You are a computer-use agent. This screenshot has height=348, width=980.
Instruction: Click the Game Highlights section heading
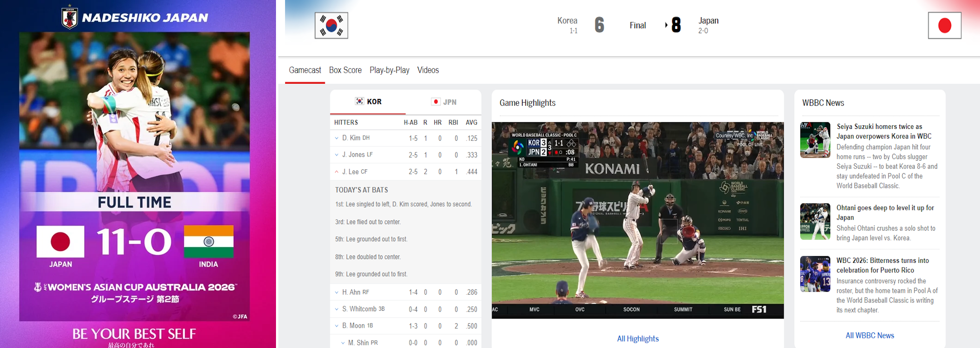pos(528,103)
